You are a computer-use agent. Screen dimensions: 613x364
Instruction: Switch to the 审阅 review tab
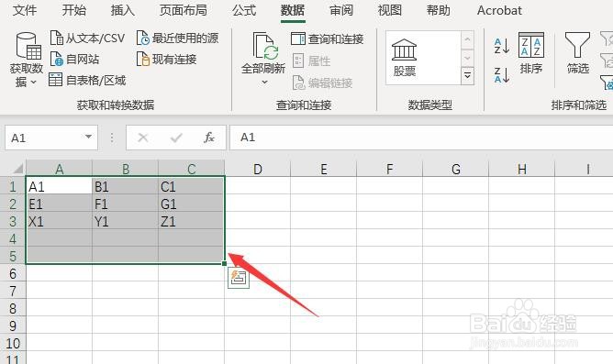(341, 10)
